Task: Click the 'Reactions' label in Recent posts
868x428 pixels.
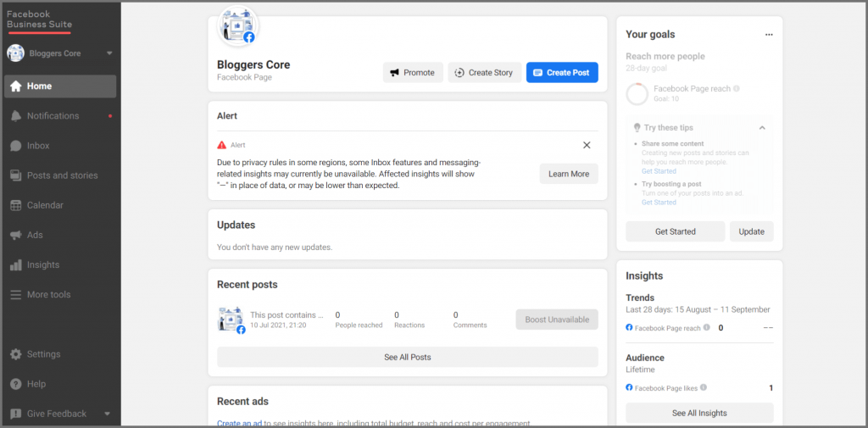Action: pos(409,325)
